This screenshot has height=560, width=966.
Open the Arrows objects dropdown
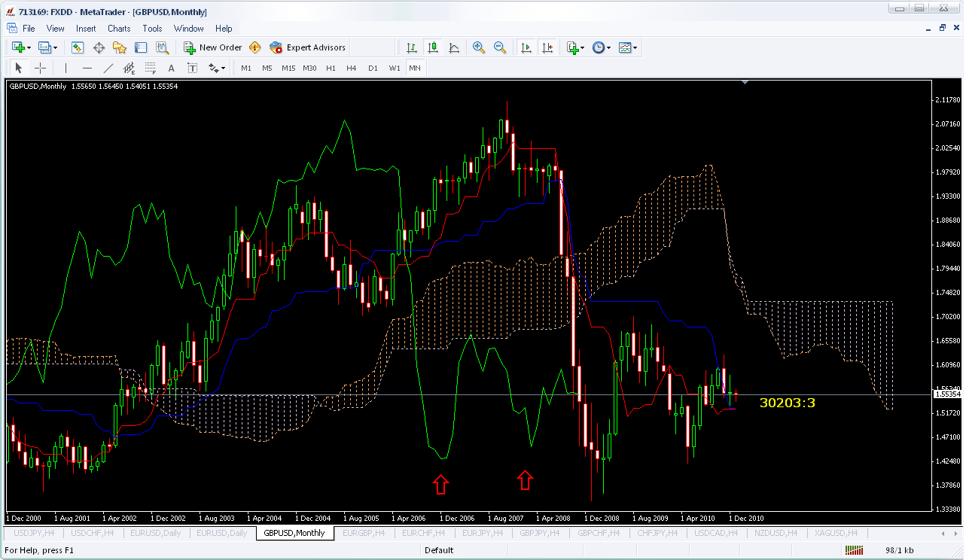pos(217,68)
